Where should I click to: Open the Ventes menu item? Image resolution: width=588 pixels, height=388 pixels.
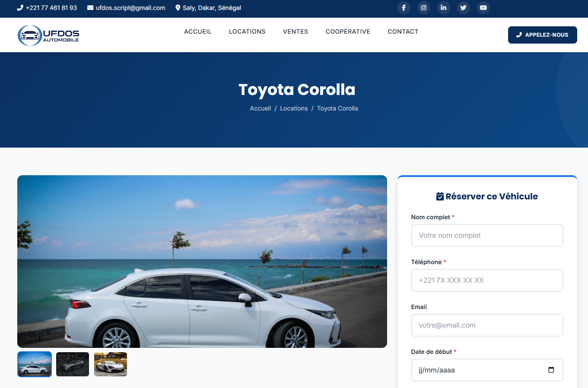click(x=296, y=32)
